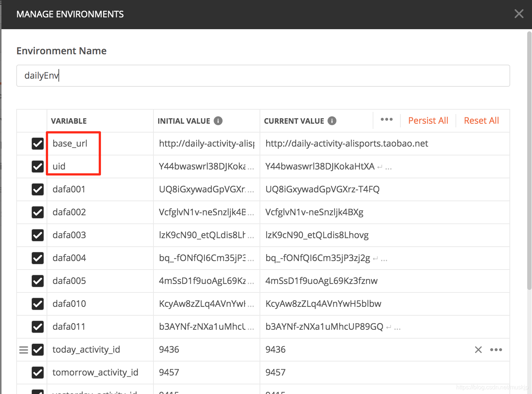
Task: Click the dafa001 variable name
Action: coord(69,189)
